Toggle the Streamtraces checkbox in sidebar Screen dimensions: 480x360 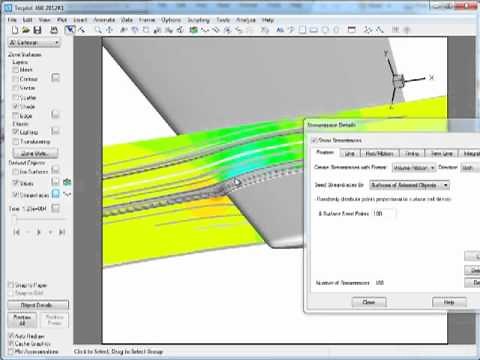point(15,195)
